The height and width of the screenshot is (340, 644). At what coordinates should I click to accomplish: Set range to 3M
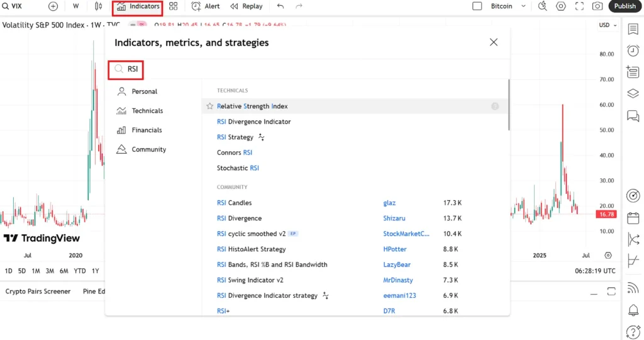pos(50,271)
